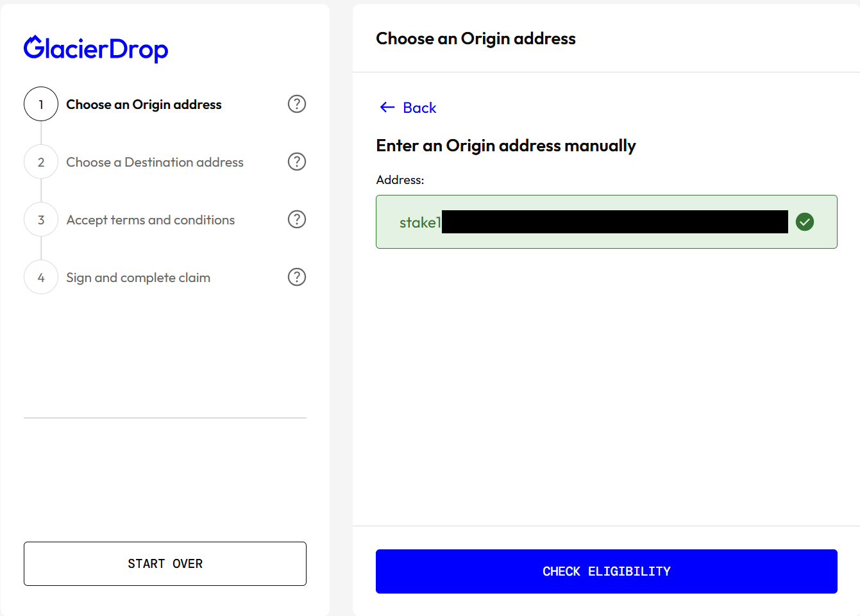Go to Choose a Destination address step

click(x=155, y=162)
